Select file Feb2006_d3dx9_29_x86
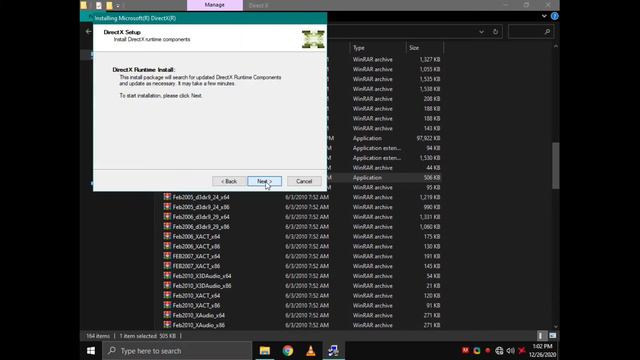The width and height of the screenshot is (640, 360). (x=201, y=227)
